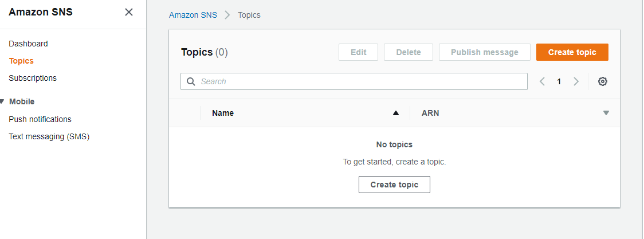Go to previous page arrow

click(542, 81)
